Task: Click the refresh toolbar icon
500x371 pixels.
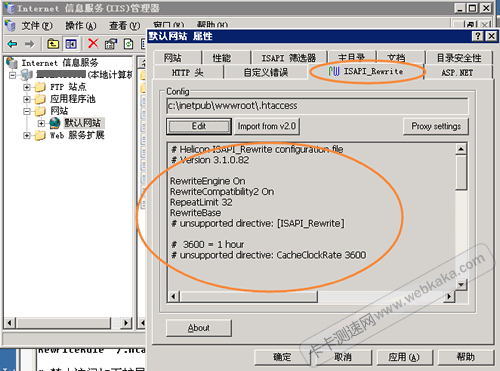Action: (x=128, y=44)
